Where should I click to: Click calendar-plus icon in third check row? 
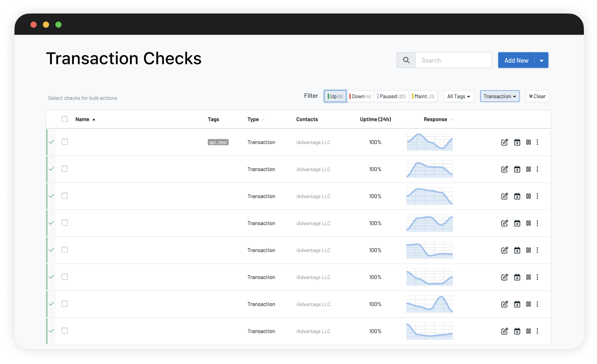(517, 196)
